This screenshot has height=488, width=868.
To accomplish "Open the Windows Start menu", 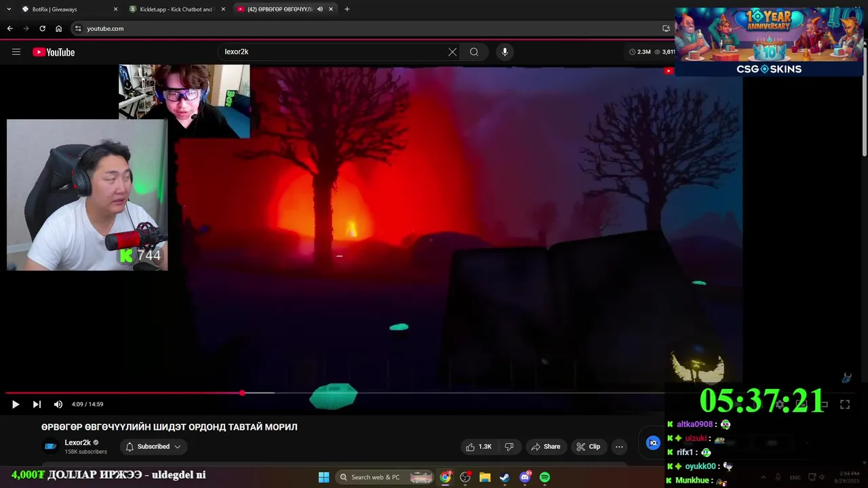I will tap(323, 477).
